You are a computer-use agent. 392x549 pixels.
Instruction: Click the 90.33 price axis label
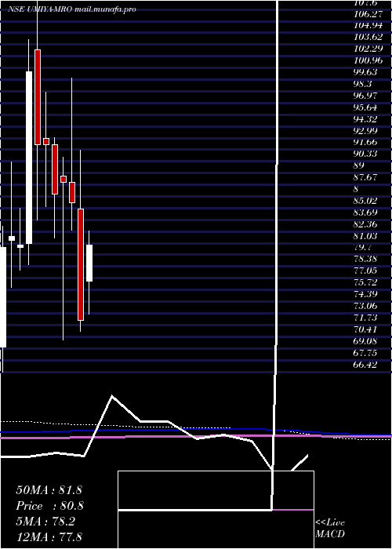click(x=365, y=154)
